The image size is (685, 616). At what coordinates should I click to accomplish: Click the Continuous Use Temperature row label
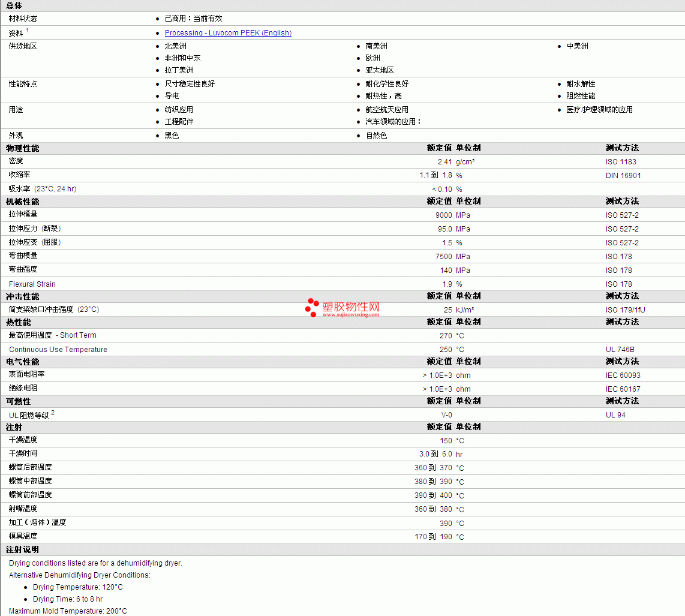click(58, 350)
